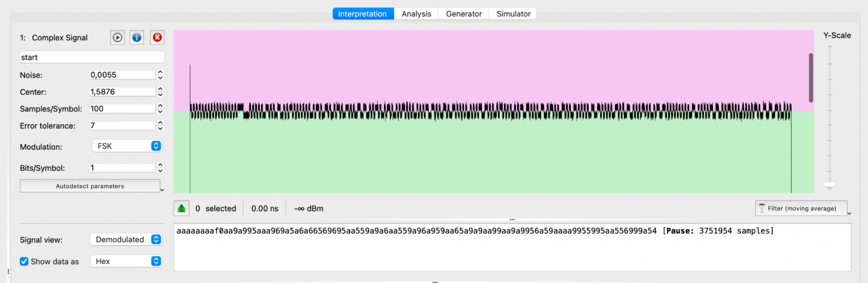Switch to the Analysis tab

pyautogui.click(x=416, y=14)
